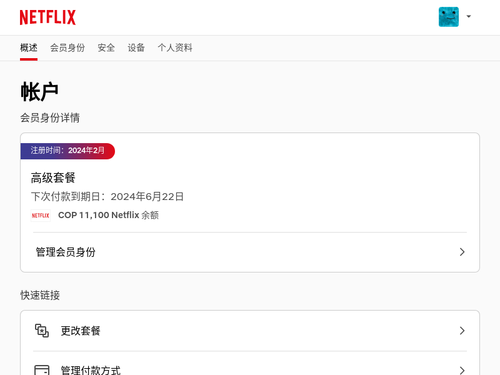Viewport: 500px width, 375px height.
Task: Open the profile avatar menu
Action: click(448, 17)
